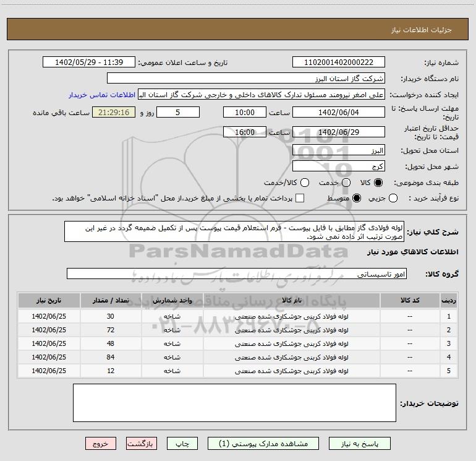Screen dimensions: 476x461
Task: Click the بازگشت back button
Action: coord(142,444)
